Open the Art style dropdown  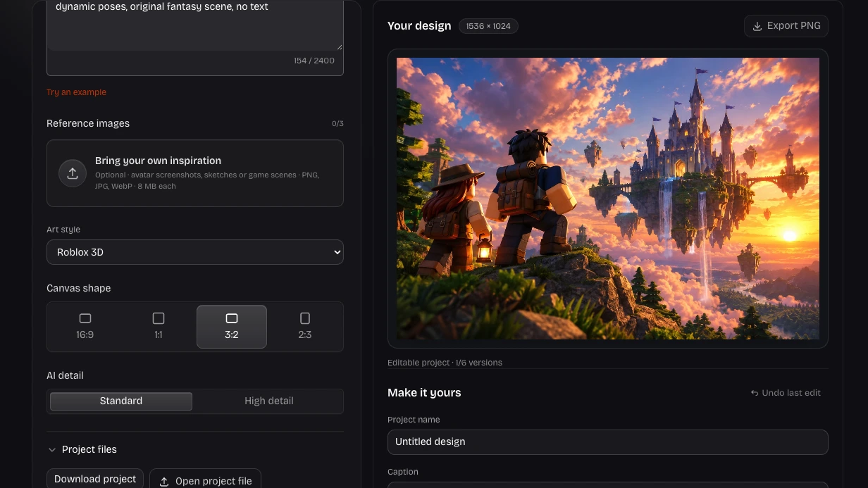click(x=195, y=252)
